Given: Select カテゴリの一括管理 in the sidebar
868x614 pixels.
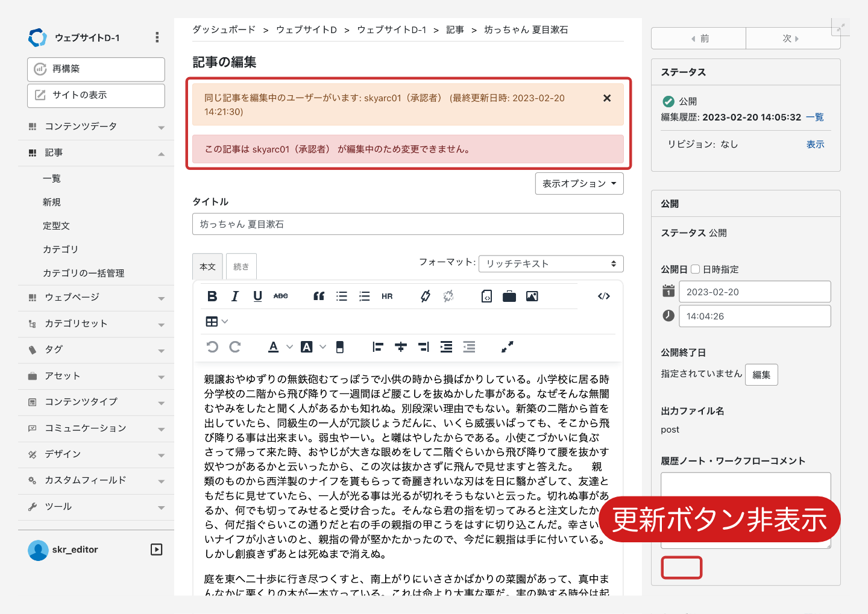Looking at the screenshot, I should (83, 273).
